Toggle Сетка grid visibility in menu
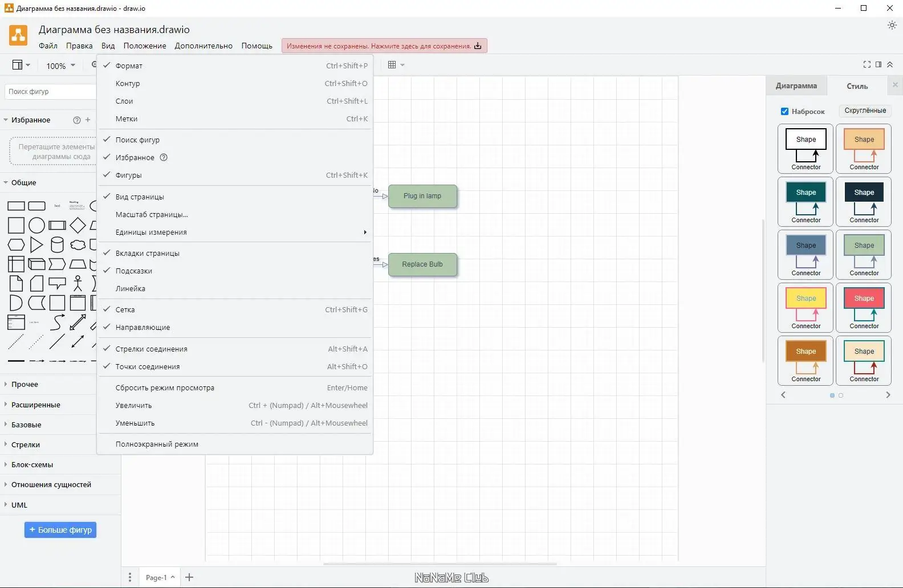This screenshot has height=588, width=903. [x=125, y=310]
